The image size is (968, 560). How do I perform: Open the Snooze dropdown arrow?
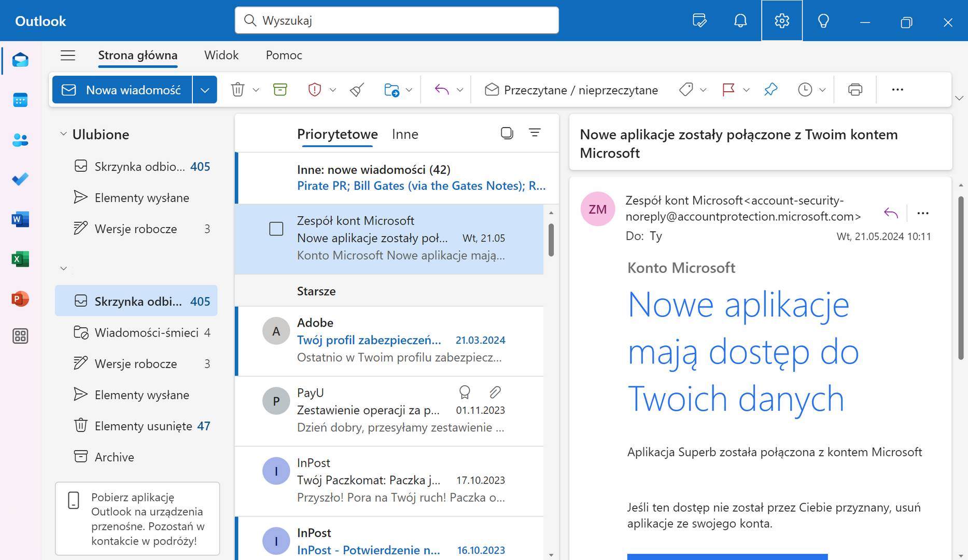tap(822, 90)
